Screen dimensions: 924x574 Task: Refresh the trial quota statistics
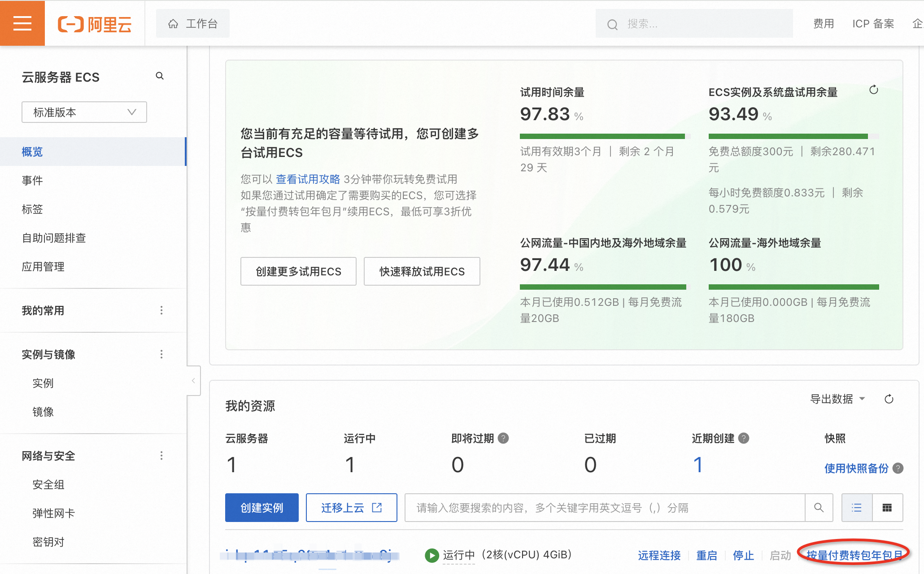click(x=873, y=90)
